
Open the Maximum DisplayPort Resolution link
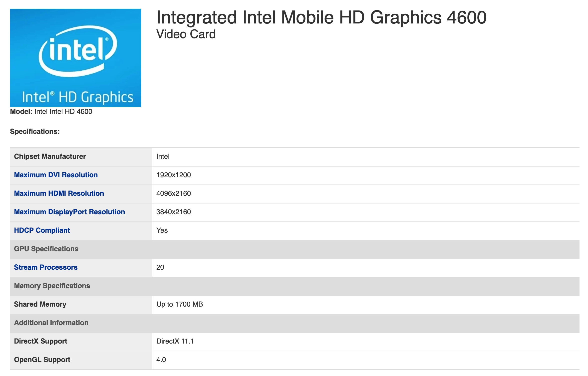pyautogui.click(x=69, y=212)
